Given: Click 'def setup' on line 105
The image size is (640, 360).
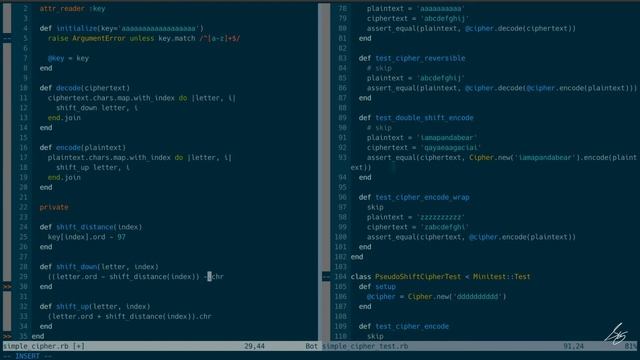Looking at the screenshot, I should pyautogui.click(x=377, y=287).
